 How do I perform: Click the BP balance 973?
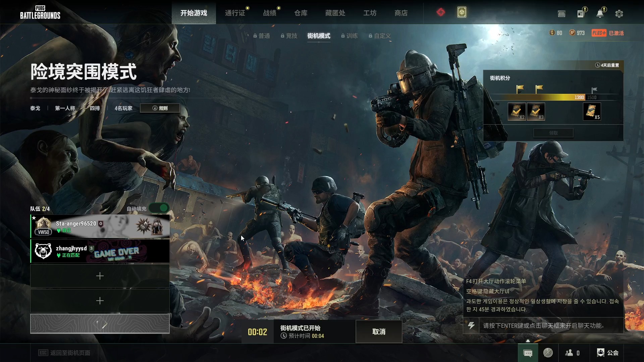point(577,33)
